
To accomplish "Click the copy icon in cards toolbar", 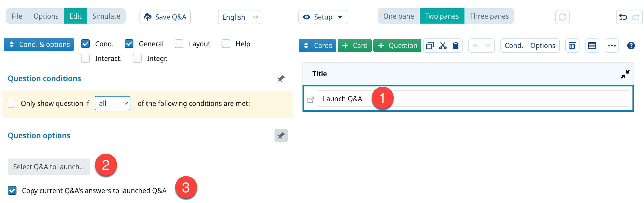I will [x=430, y=46].
